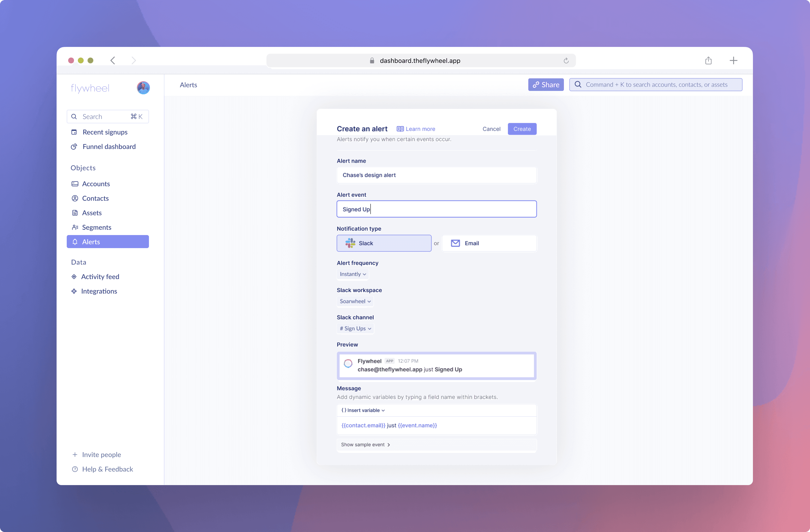Expand Show sample event section
810x532 pixels.
pos(365,444)
